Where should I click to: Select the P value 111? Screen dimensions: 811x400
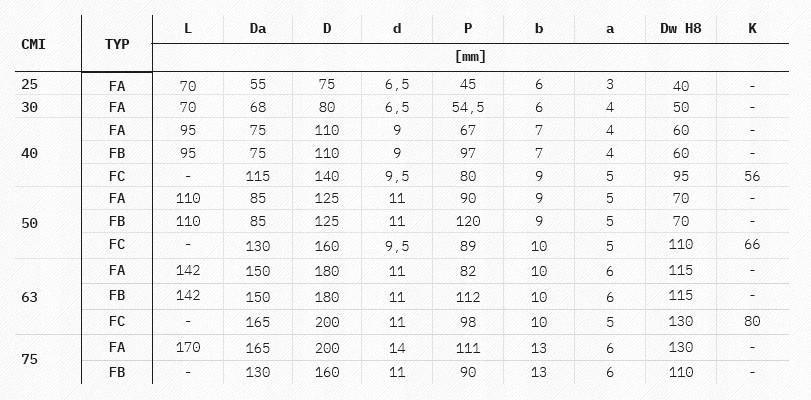468,349
